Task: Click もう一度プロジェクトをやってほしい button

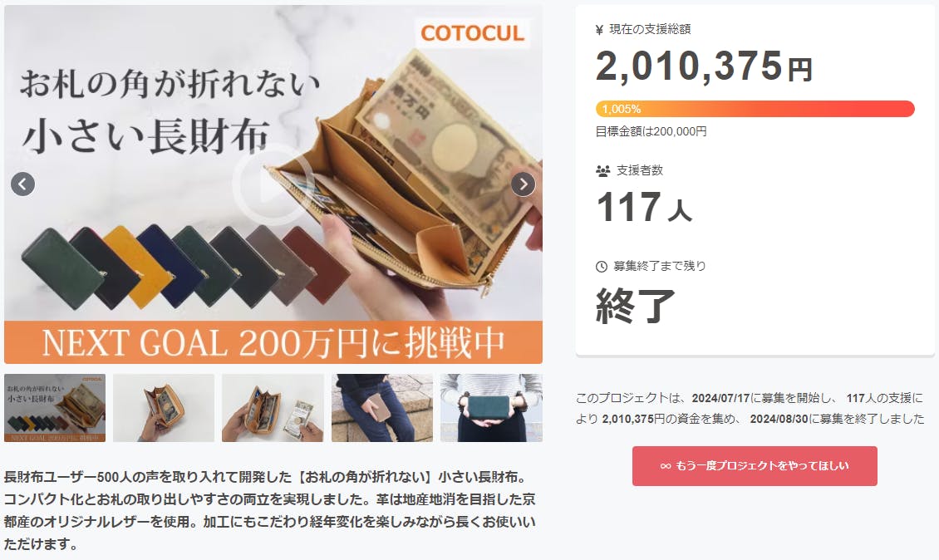Action: click(x=755, y=466)
